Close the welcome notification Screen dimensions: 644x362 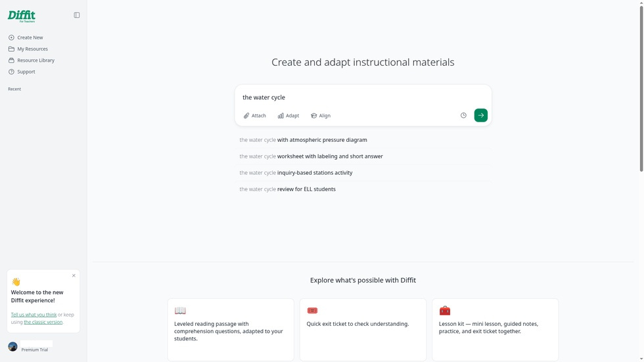[74, 276]
